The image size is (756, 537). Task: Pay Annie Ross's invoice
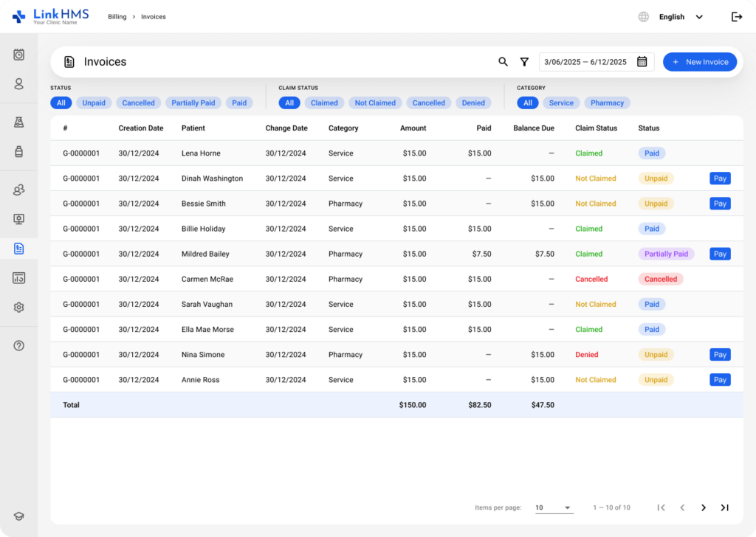click(720, 380)
